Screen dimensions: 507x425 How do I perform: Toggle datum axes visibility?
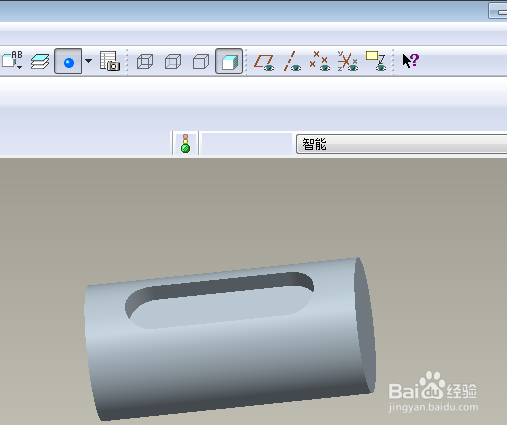(292, 61)
